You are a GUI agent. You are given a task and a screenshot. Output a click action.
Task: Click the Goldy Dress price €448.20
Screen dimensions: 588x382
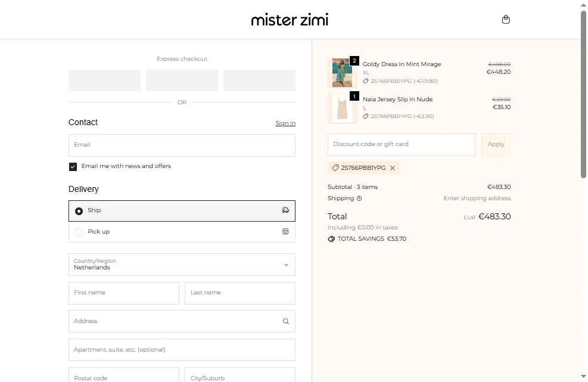499,72
